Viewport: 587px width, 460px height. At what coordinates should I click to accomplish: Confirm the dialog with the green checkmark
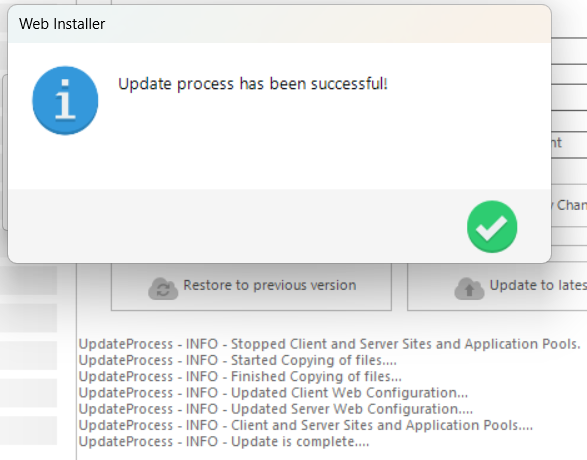tap(492, 226)
